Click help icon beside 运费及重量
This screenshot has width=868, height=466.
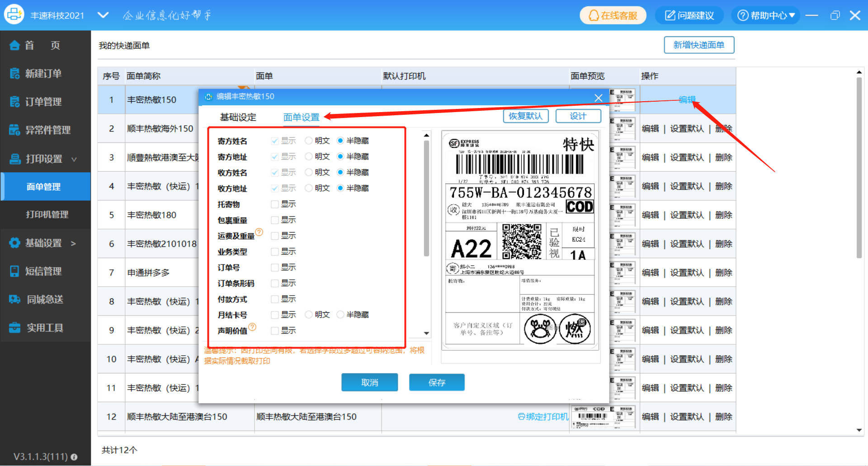point(259,232)
